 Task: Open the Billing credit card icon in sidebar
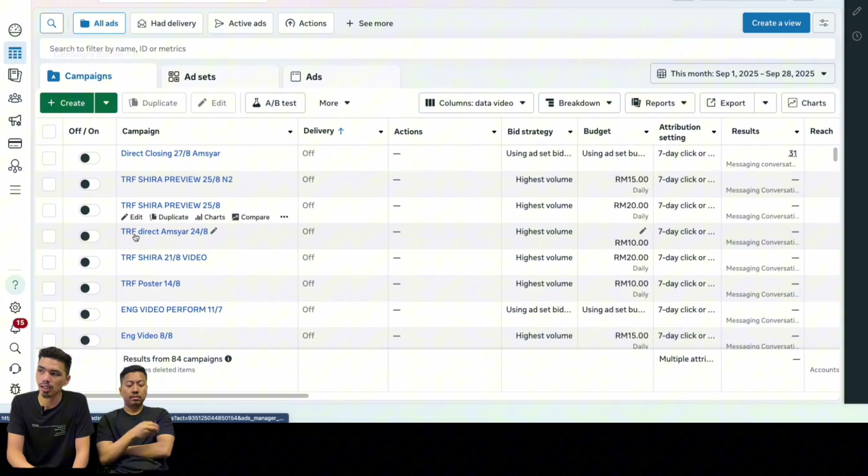[15, 143]
